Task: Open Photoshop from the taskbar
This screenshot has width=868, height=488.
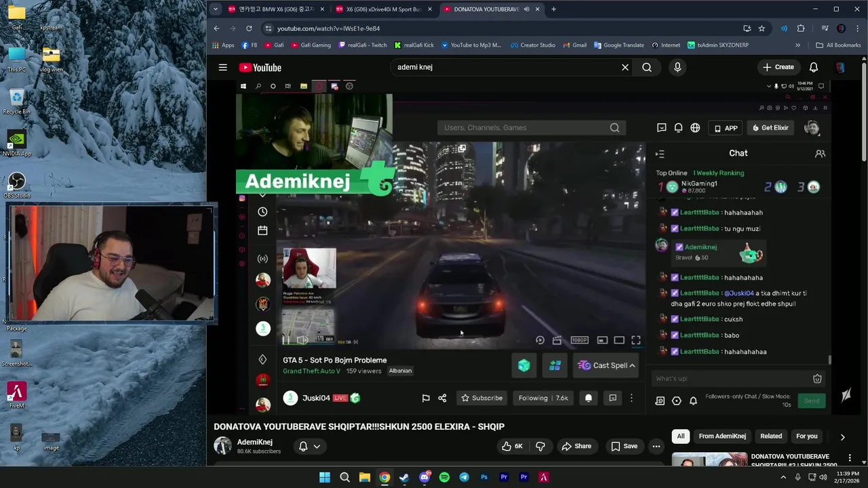Action: [484, 477]
